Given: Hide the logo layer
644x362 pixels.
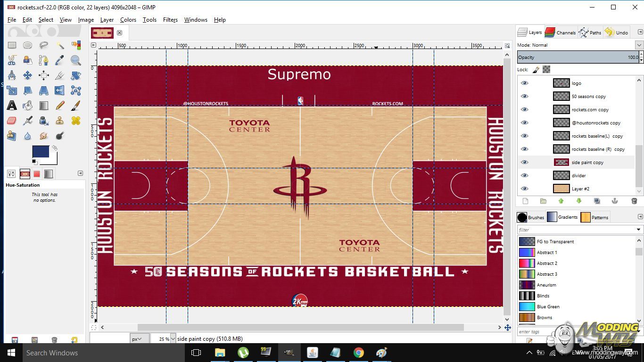Looking at the screenshot, I should coord(524,83).
